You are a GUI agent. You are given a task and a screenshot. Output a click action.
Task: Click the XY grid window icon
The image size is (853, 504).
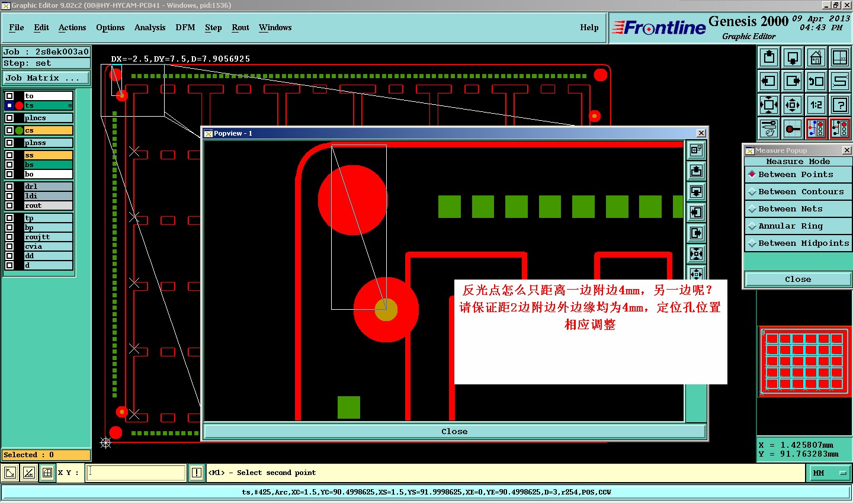coord(840,57)
